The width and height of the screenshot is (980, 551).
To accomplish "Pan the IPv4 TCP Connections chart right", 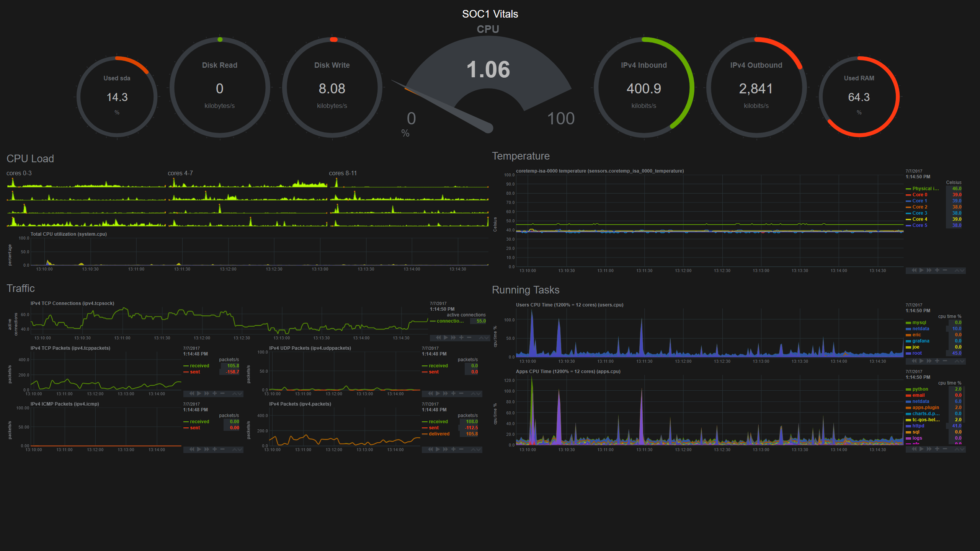I will point(454,337).
